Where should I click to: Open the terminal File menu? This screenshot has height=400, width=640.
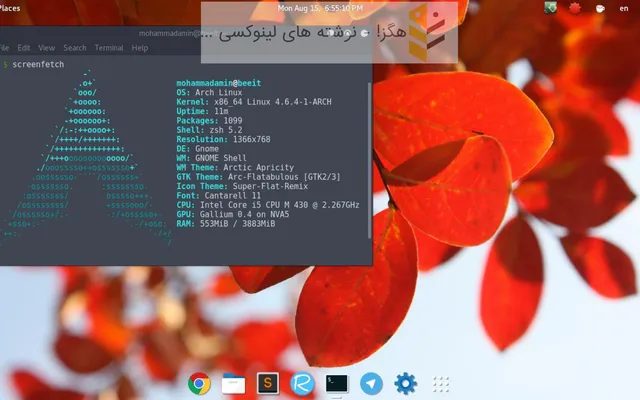click(4, 48)
